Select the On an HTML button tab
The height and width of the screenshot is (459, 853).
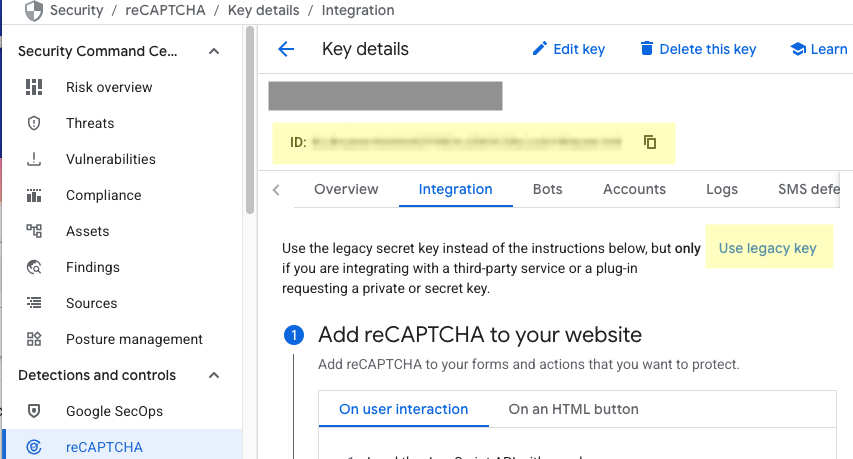click(573, 409)
